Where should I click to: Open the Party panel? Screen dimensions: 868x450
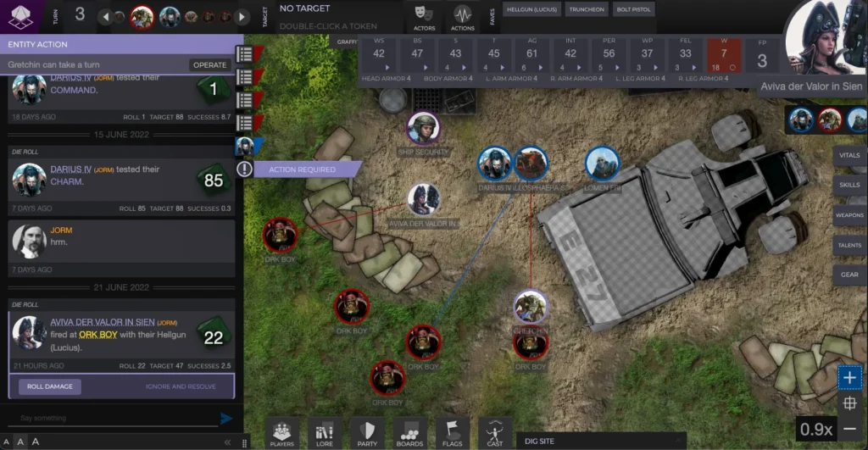tap(367, 435)
